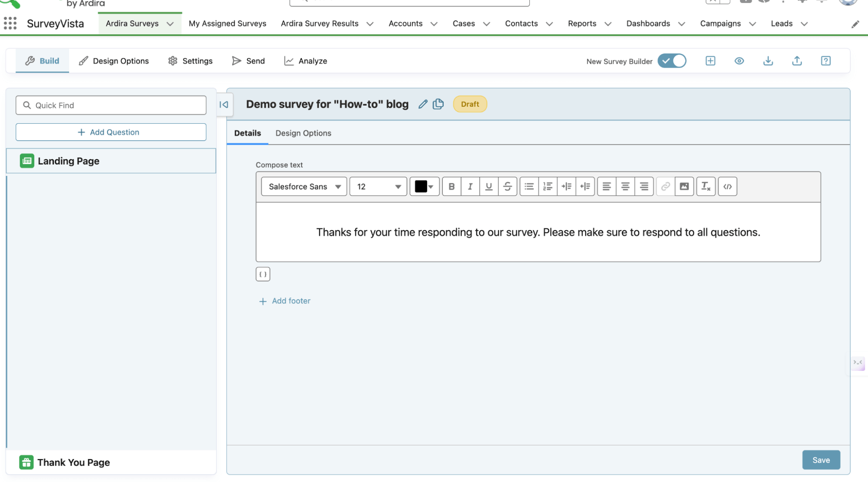The height and width of the screenshot is (482, 868).
Task: Align text right
Action: point(644,186)
